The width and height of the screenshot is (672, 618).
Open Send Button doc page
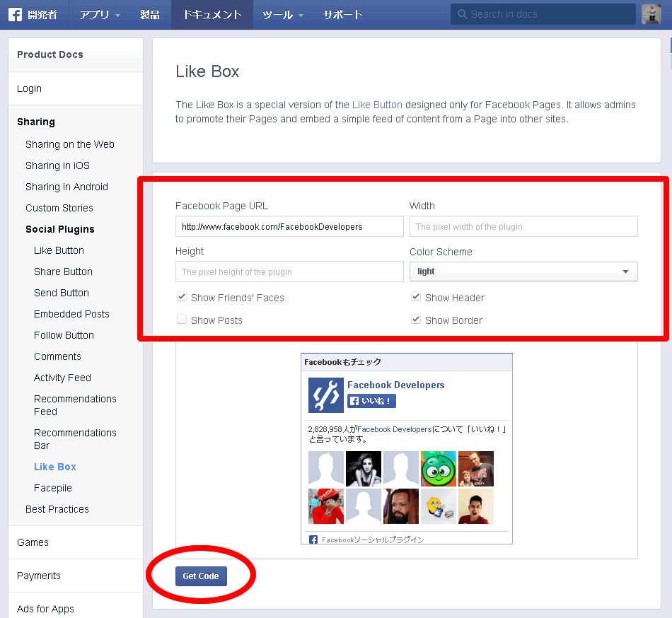(62, 293)
